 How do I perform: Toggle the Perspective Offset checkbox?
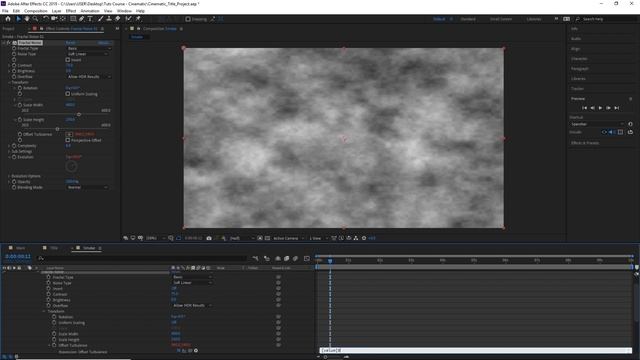click(68, 140)
